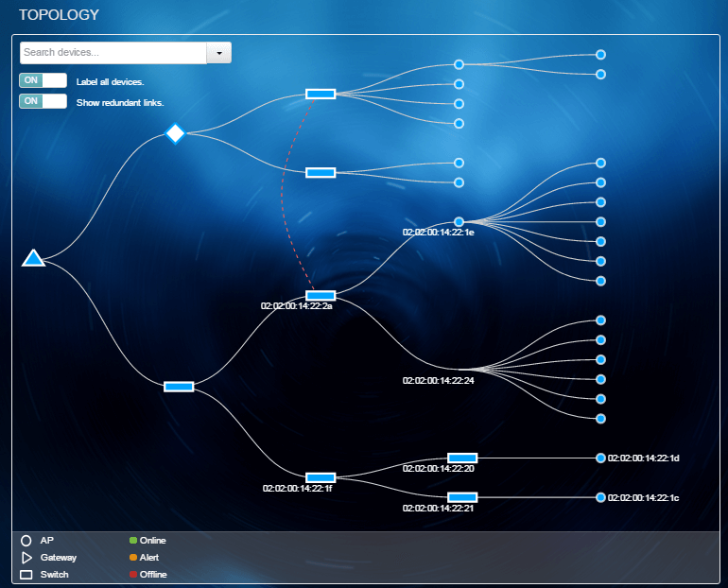Select the diamond-shaped topology node
Screen dimensions: 728x588
click(175, 133)
